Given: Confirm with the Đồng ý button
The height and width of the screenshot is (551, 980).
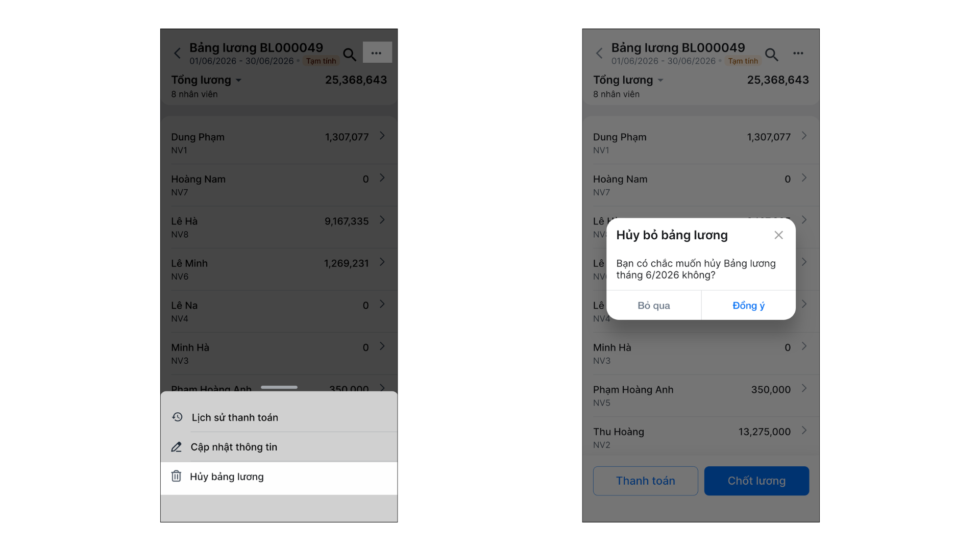Looking at the screenshot, I should [x=749, y=306].
